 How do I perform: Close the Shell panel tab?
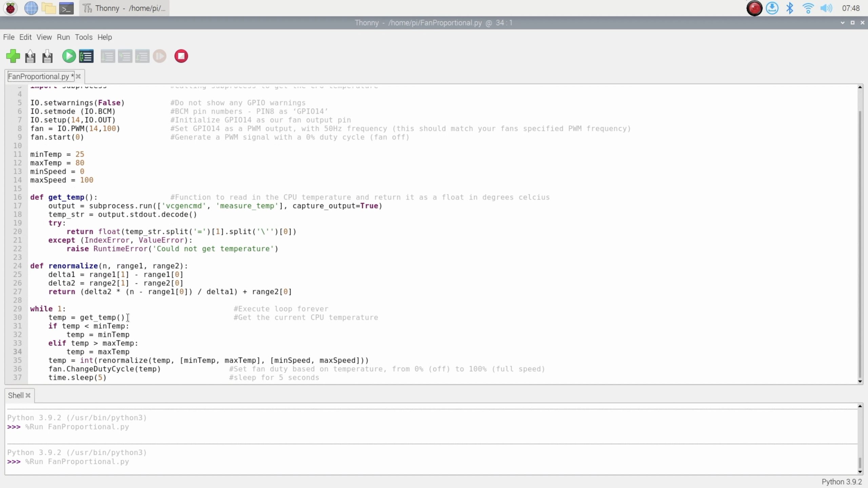click(28, 395)
